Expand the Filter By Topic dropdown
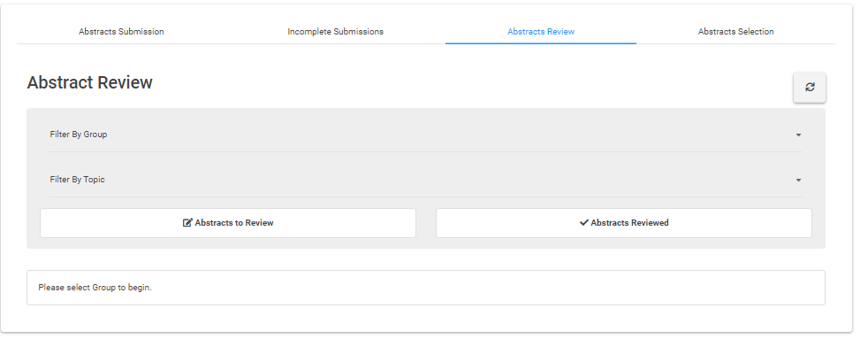The width and height of the screenshot is (868, 339). point(426,180)
